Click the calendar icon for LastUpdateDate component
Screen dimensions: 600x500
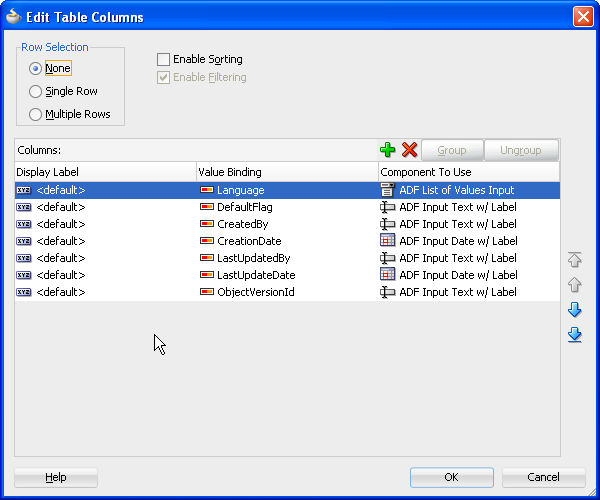tap(387, 274)
